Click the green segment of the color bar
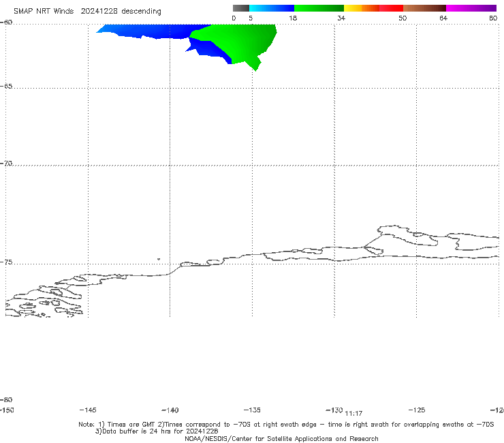The height and width of the screenshot is (443, 504). 319,8
